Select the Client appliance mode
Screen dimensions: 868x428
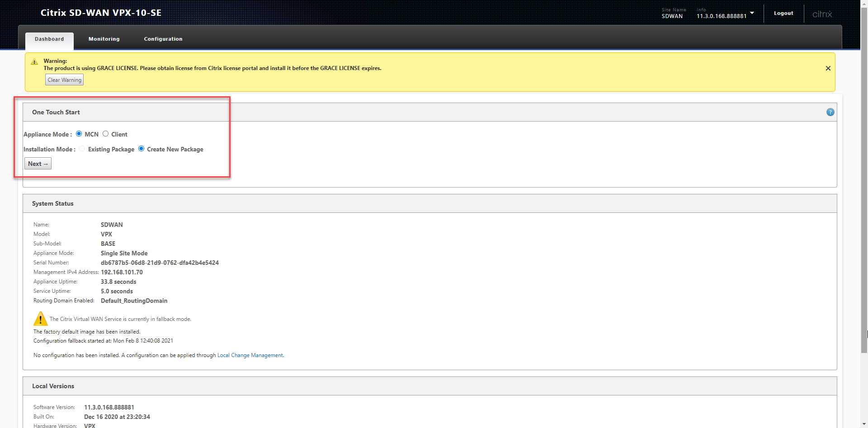pos(106,134)
